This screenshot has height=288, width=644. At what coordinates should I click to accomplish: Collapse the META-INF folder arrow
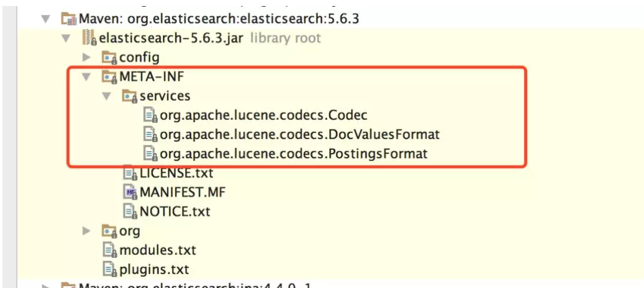86,77
